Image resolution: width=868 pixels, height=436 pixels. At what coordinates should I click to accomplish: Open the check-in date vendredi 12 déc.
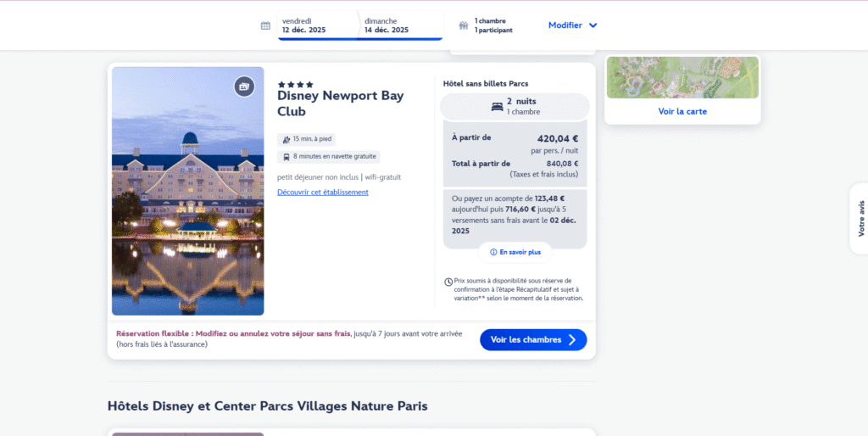click(x=304, y=25)
